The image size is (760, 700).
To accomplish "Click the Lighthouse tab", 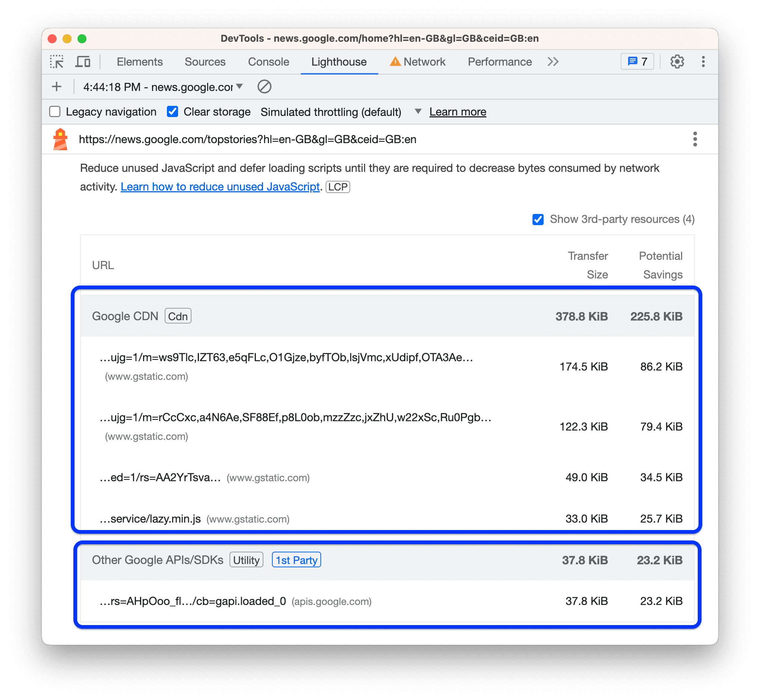I will click(x=338, y=62).
